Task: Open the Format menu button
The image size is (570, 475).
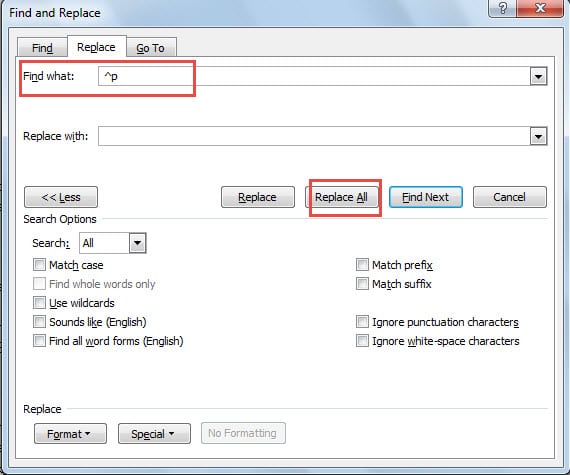Action: point(70,434)
